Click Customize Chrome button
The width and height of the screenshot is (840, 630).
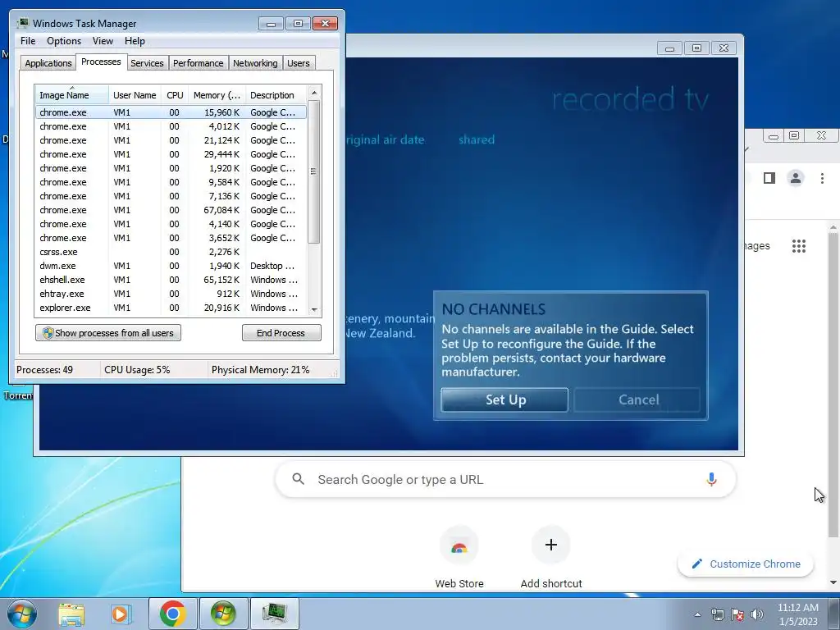click(746, 564)
